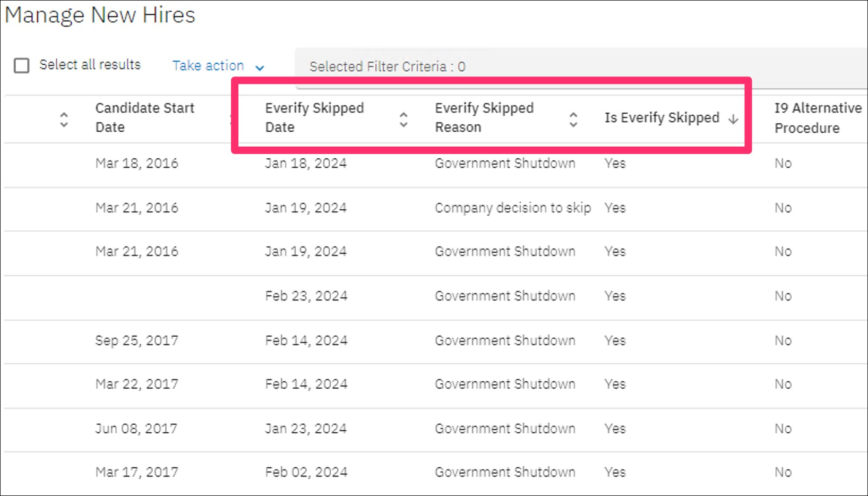Click Sep 25, 2017 start date cell
Screen dimensions: 868x496
[x=137, y=340]
